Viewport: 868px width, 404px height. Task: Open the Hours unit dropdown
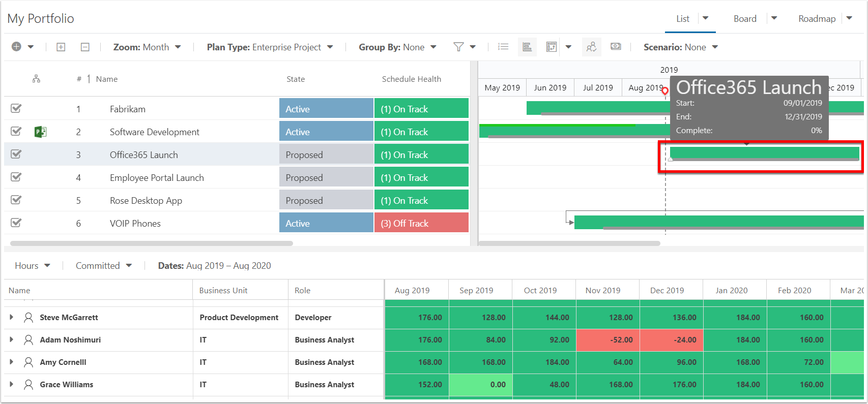click(33, 266)
